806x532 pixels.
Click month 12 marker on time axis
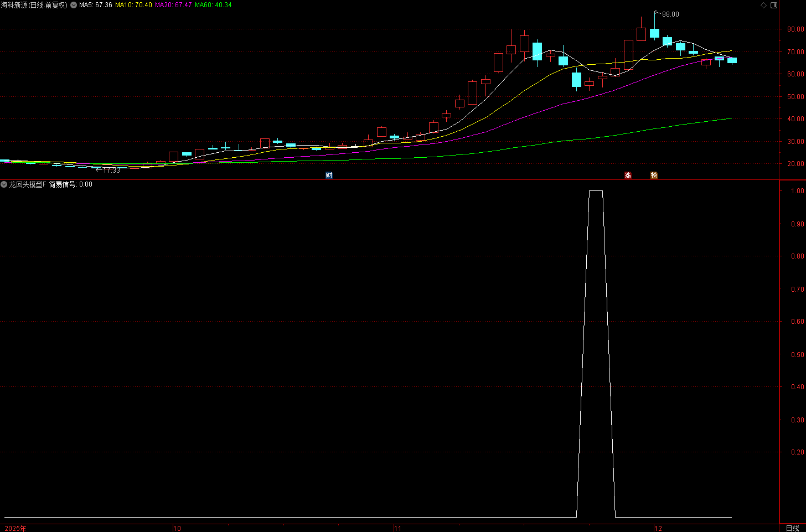(658, 528)
